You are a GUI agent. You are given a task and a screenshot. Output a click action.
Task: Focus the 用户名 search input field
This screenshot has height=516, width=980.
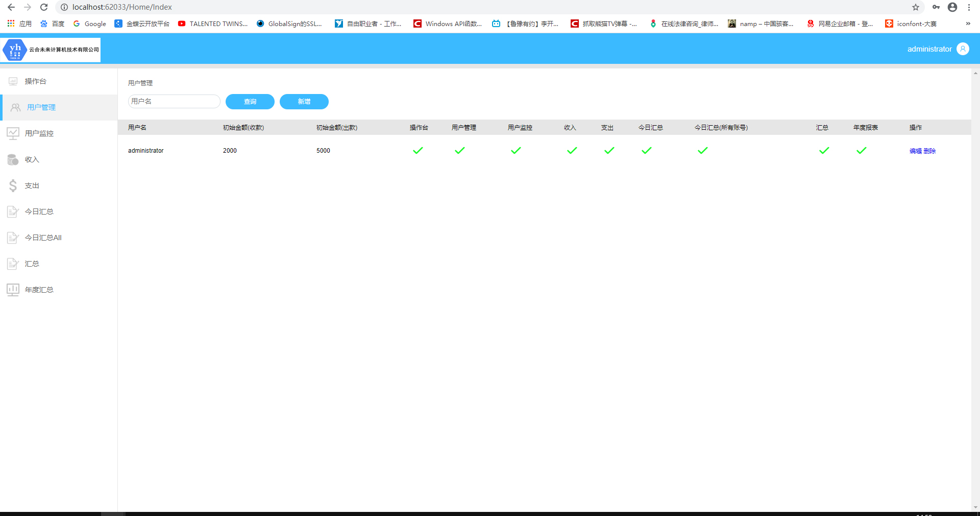174,102
